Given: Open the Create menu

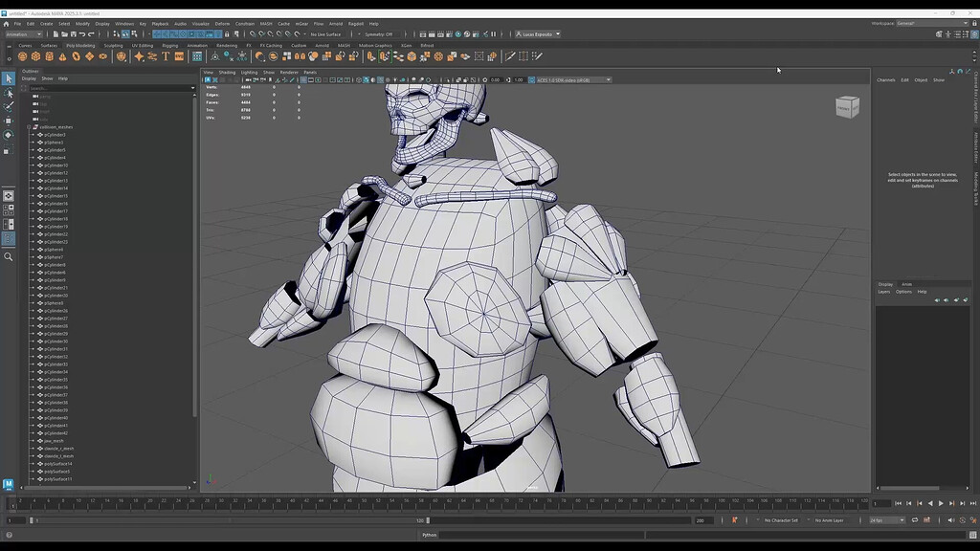Looking at the screenshot, I should pos(46,24).
